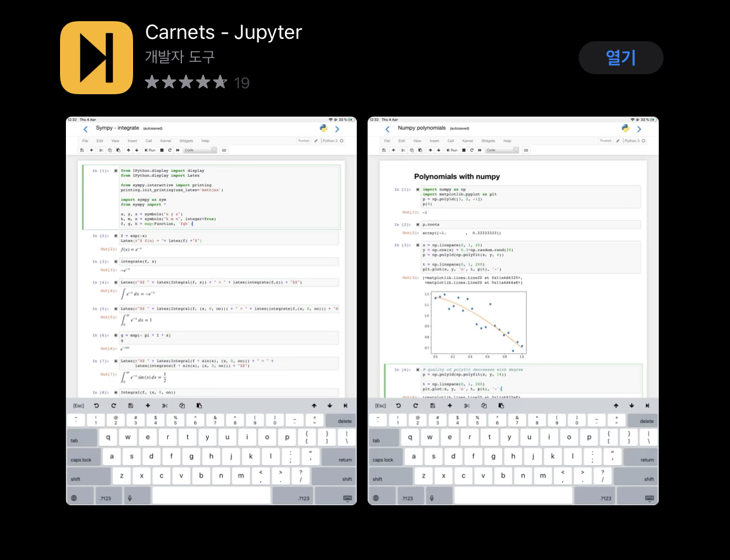730x560 pixels.
Task: Tap back arrow in Sympy screenshot header
Action: tap(85, 129)
